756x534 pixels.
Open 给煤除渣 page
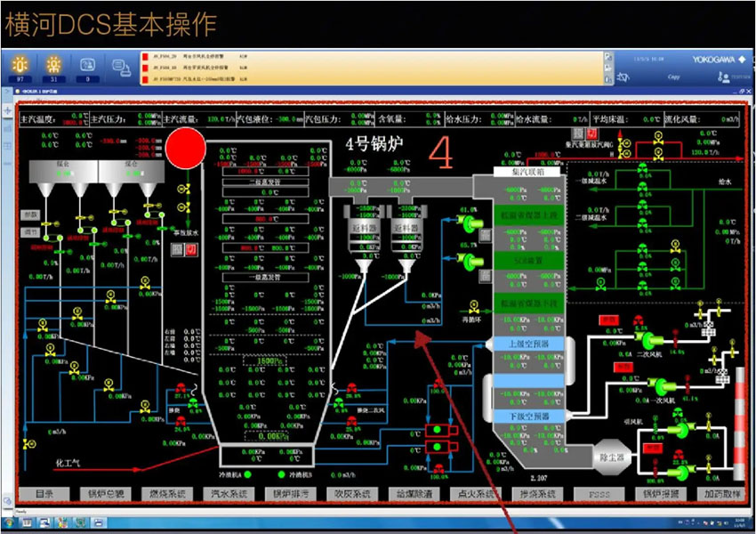pos(414,494)
